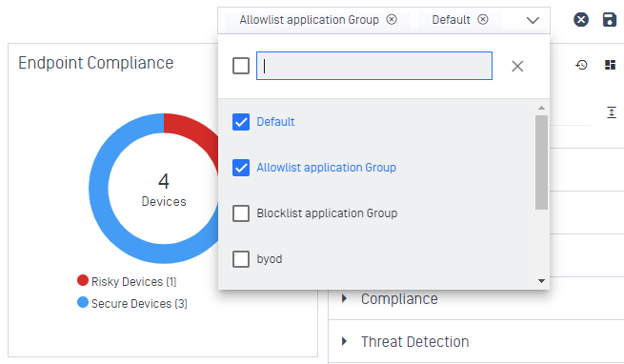Screen dimensions: 624x364
Task: Remove the Default tag chip
Action: click(x=483, y=19)
